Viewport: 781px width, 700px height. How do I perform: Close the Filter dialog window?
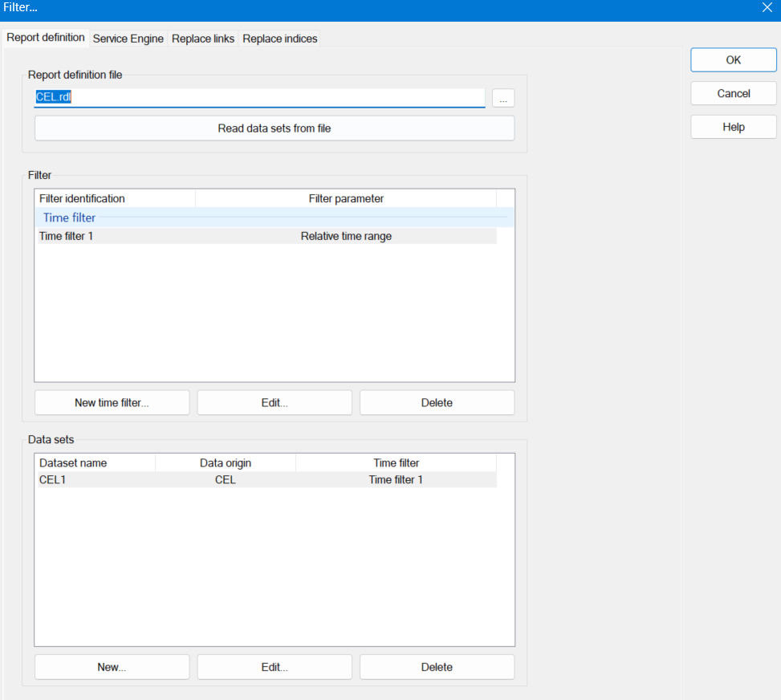coord(767,7)
